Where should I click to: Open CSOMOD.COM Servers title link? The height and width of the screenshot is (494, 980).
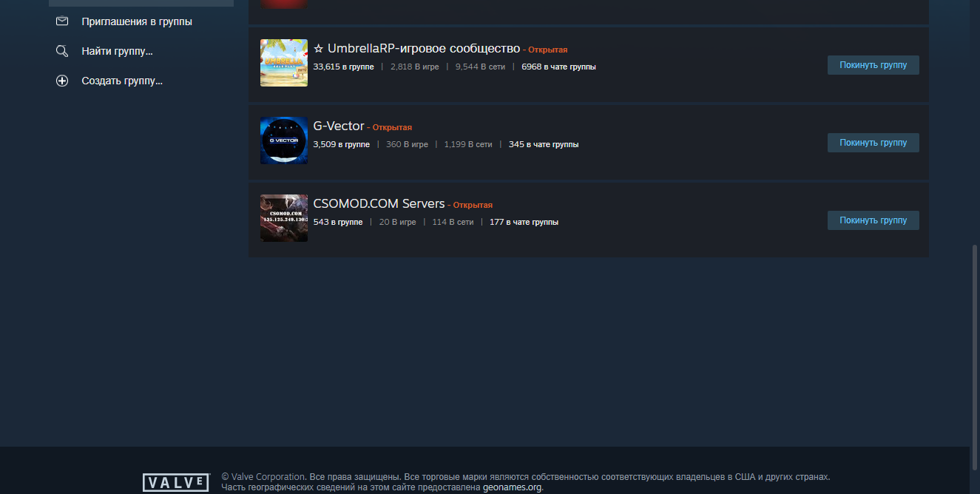point(379,203)
